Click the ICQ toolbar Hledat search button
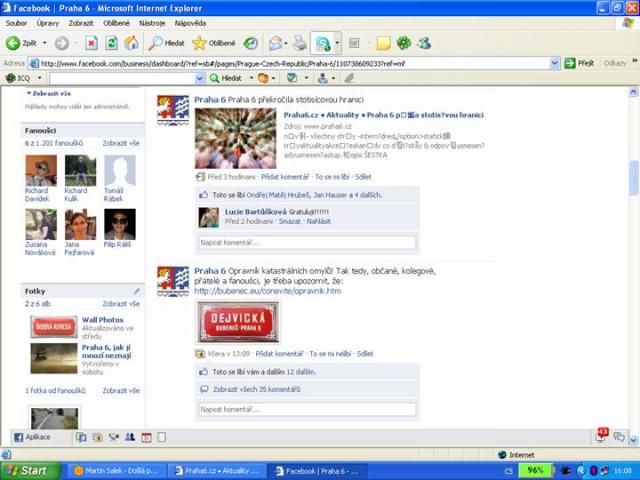 click(226, 78)
